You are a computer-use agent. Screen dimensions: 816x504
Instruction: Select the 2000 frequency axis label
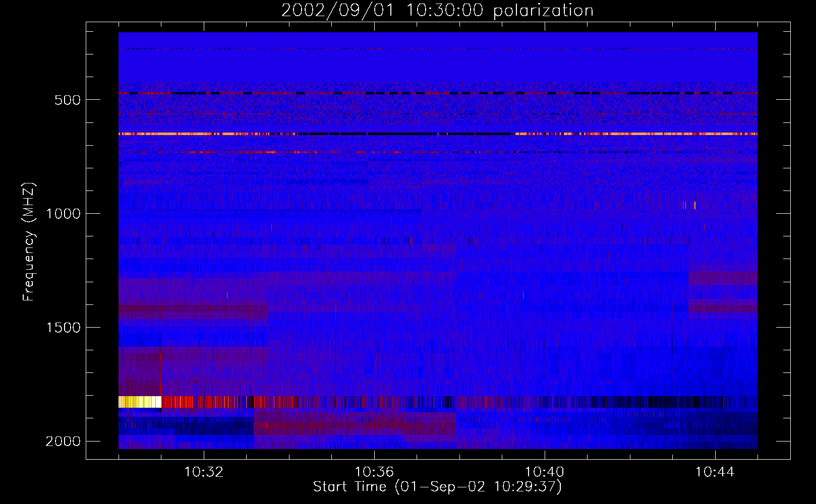click(x=63, y=442)
